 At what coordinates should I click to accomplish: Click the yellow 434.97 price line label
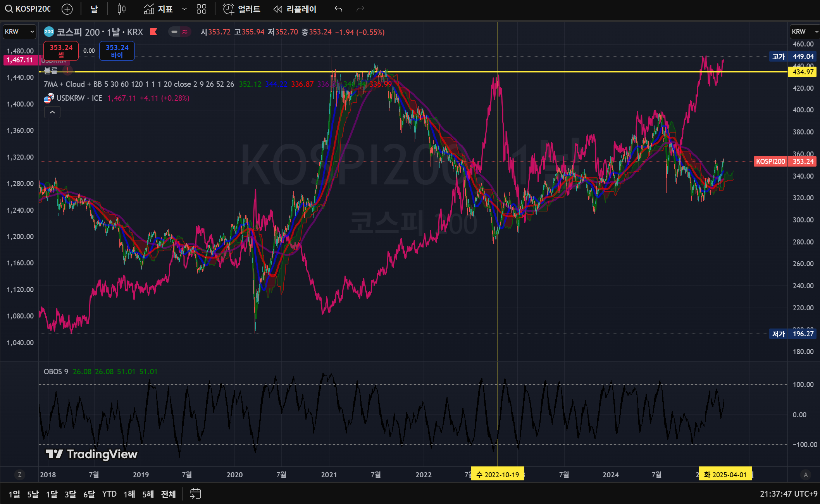point(803,72)
